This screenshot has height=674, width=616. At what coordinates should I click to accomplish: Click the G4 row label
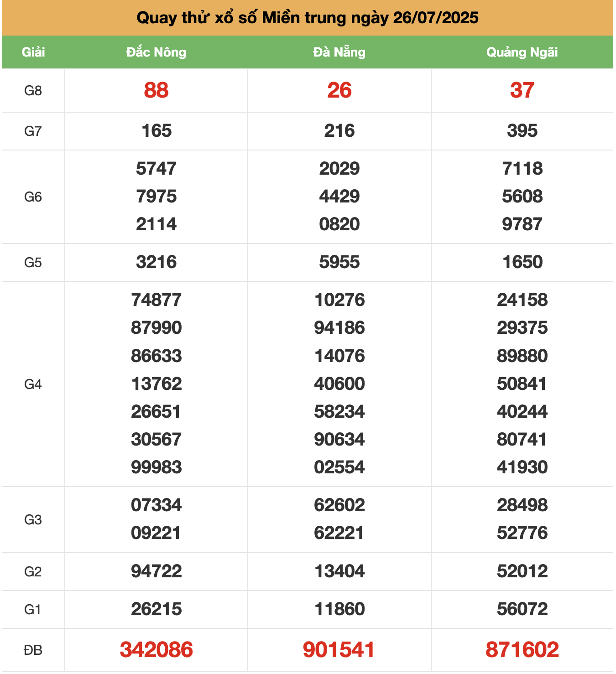pos(33,384)
